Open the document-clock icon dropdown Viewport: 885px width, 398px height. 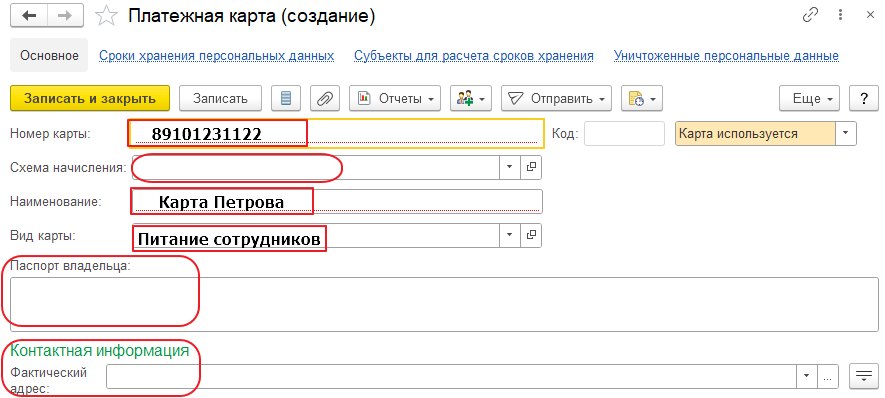click(642, 98)
